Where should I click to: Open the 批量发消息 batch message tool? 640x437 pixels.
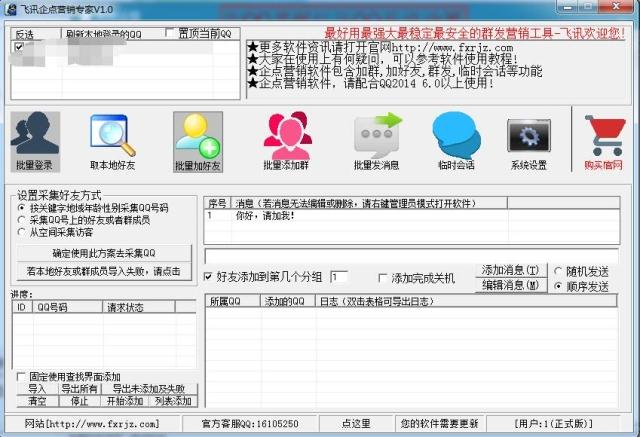point(377,142)
